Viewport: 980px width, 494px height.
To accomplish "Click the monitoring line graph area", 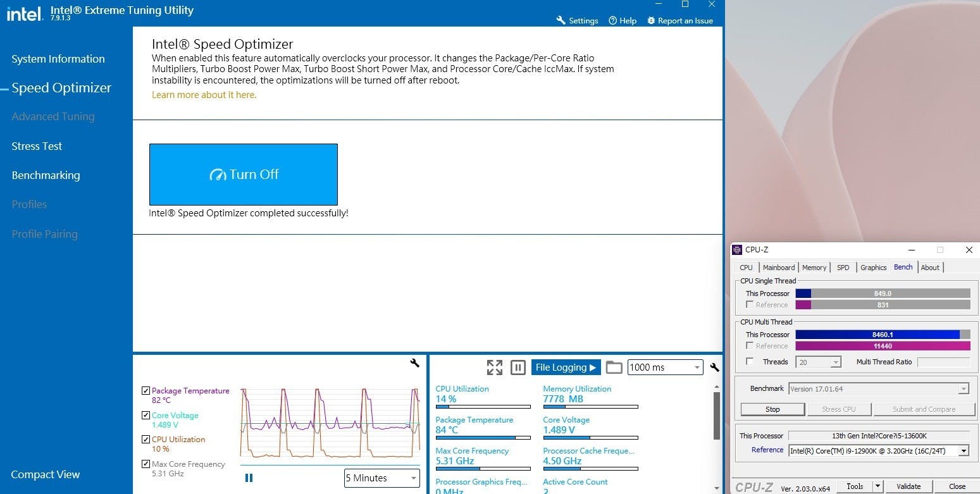I will pos(330,423).
